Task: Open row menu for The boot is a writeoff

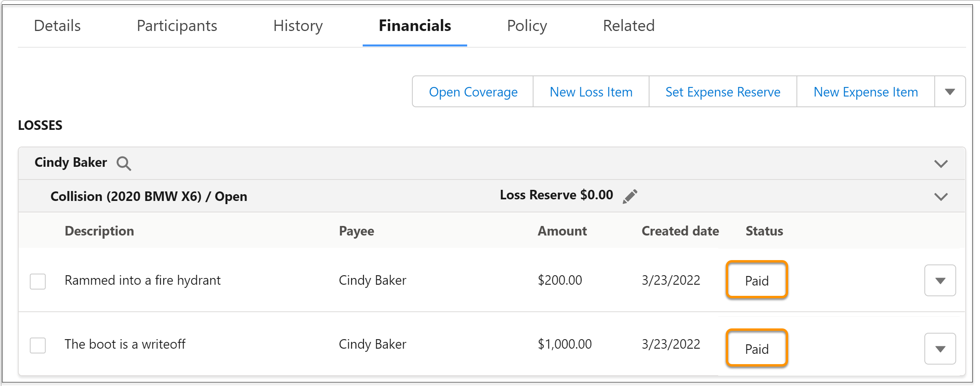Action: [940, 349]
